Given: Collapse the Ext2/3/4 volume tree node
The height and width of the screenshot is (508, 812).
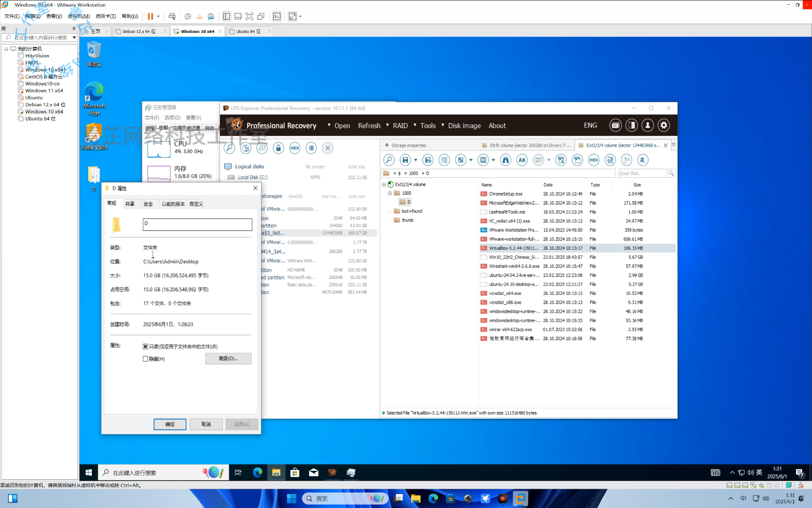Looking at the screenshot, I should pyautogui.click(x=384, y=184).
